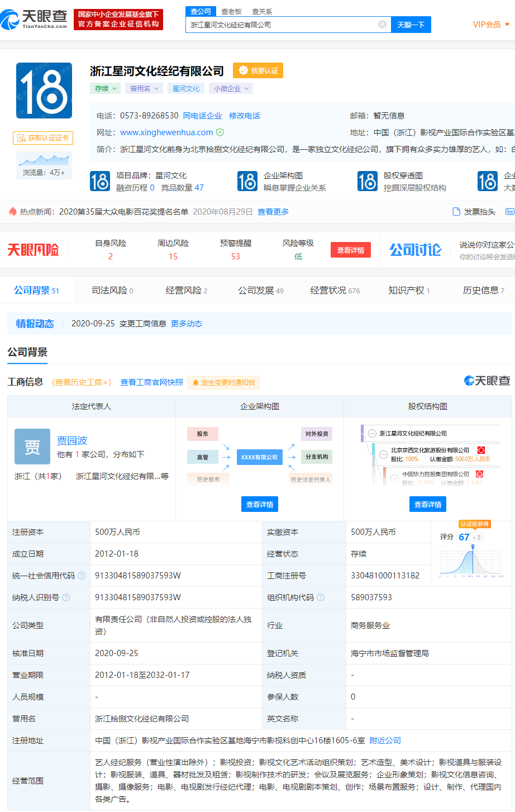Click the 发票抬头 link

point(480,212)
